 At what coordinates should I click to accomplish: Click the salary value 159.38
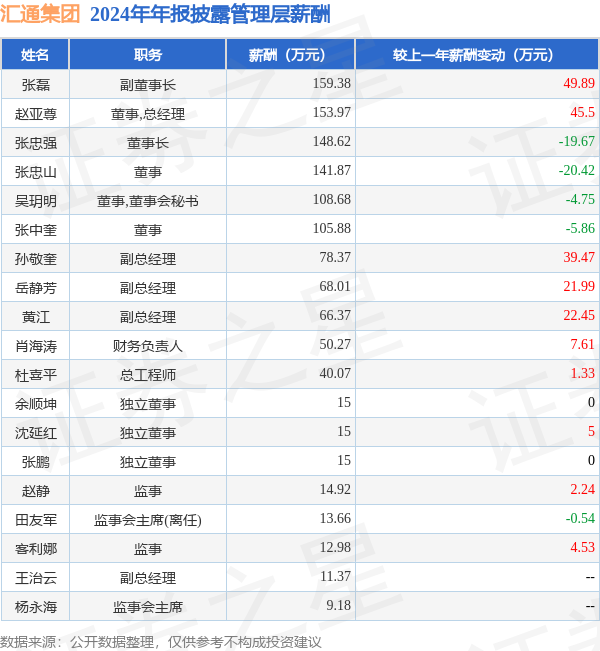[x=332, y=83]
